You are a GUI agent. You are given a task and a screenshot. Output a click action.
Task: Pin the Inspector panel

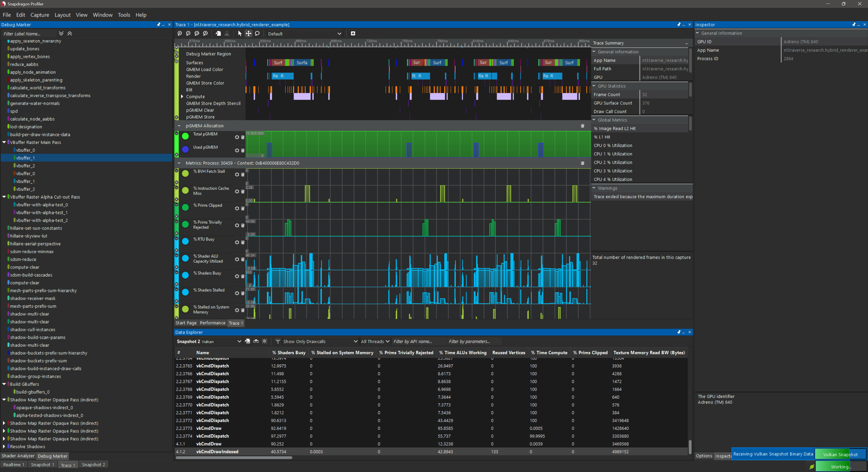point(854,25)
